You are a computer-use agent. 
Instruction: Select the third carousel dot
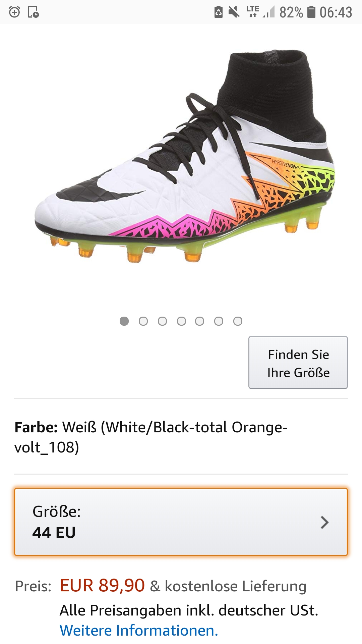(162, 321)
